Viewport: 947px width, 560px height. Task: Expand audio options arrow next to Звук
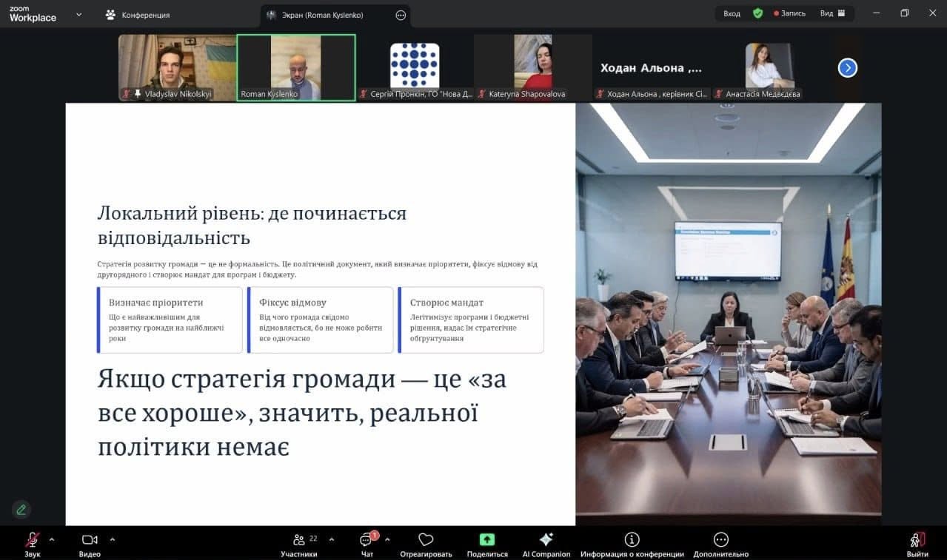click(x=52, y=539)
